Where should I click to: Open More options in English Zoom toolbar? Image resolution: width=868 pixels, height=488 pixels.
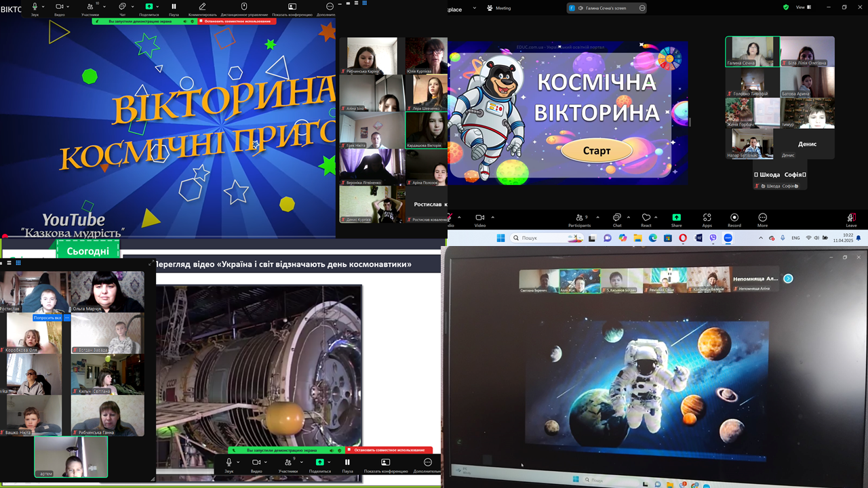763,220
